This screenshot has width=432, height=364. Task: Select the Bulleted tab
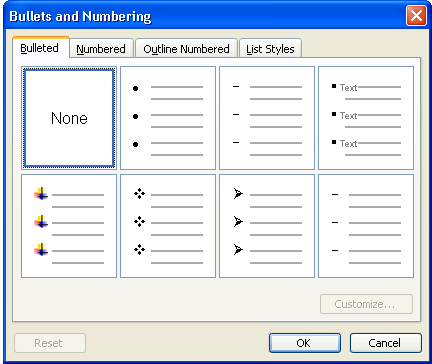[x=40, y=48]
